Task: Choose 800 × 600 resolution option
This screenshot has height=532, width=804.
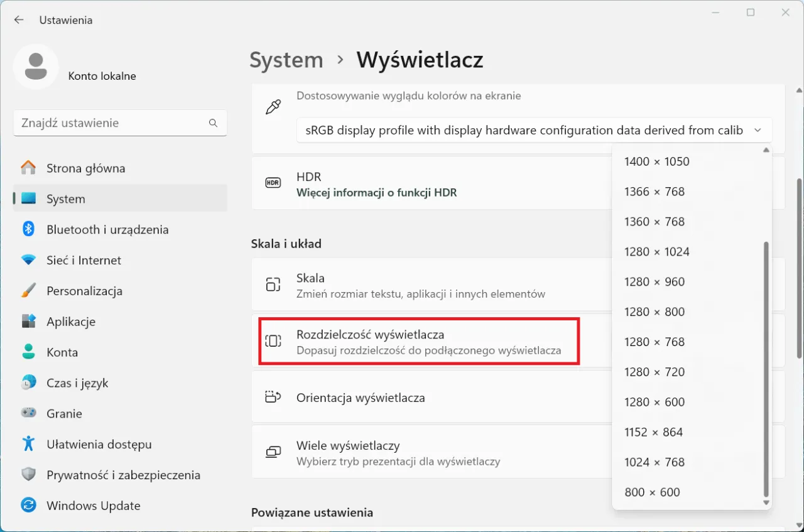Action: pyautogui.click(x=652, y=492)
